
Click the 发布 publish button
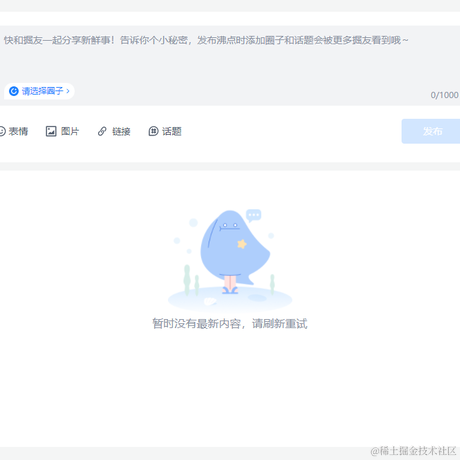click(431, 131)
